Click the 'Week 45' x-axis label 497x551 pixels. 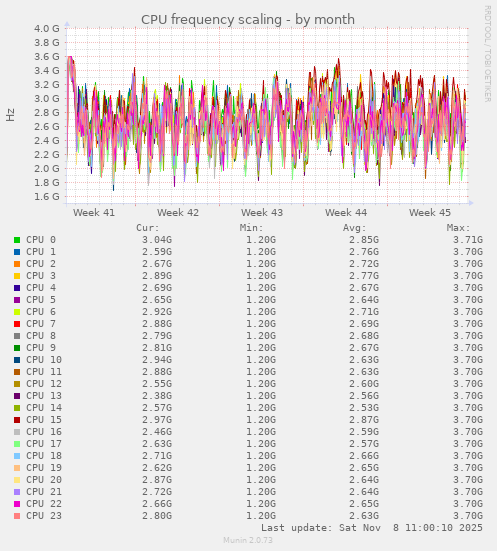430,213
